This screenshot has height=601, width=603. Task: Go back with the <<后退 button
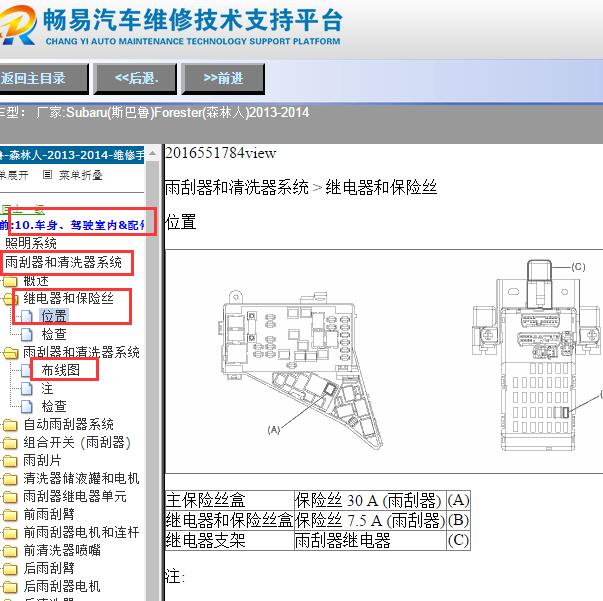(x=135, y=79)
